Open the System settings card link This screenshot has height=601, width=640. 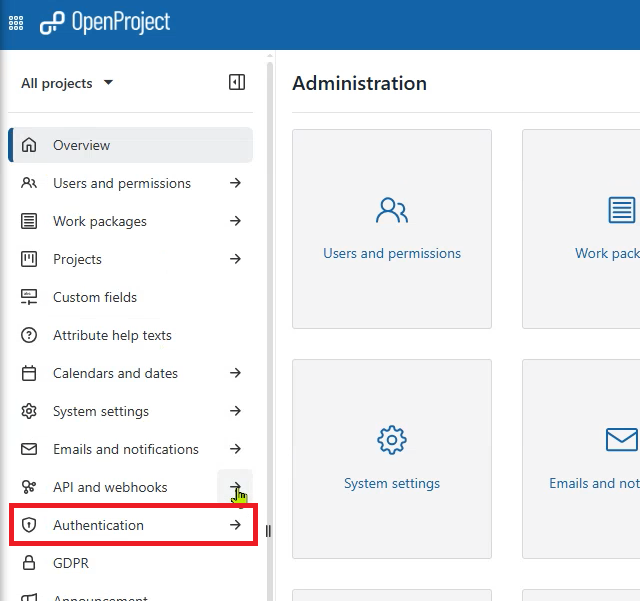[x=392, y=483]
